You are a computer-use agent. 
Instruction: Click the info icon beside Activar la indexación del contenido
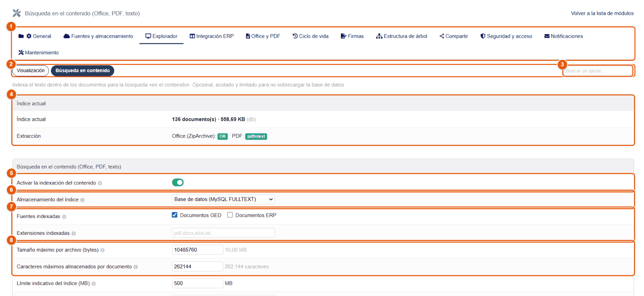pos(100,183)
